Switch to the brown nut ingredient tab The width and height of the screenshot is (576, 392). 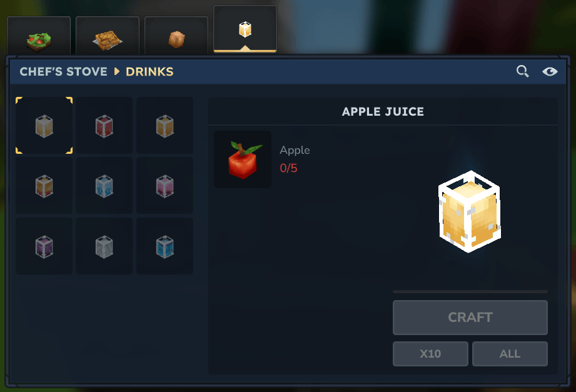(x=176, y=36)
